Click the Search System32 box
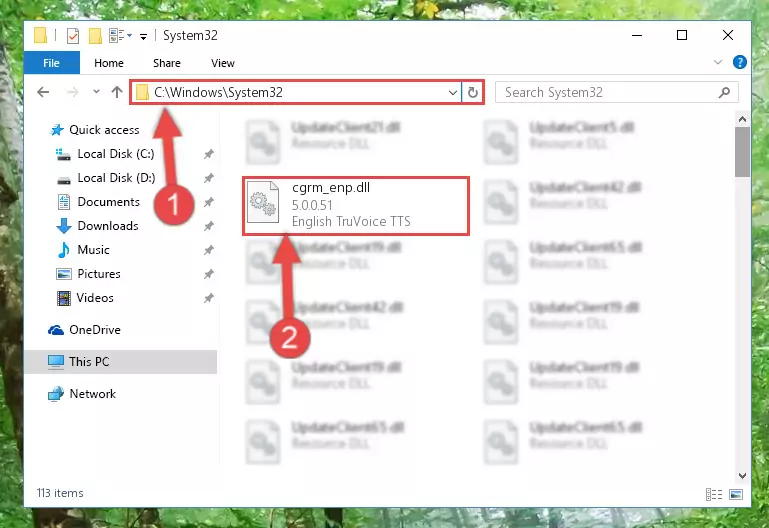The height and width of the screenshot is (528, 769). click(617, 92)
